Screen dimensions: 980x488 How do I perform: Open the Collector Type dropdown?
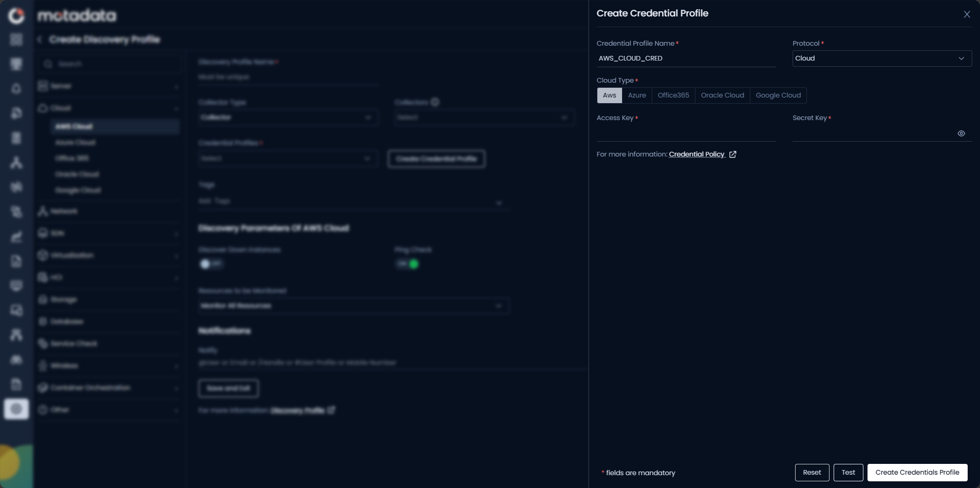[x=288, y=118]
